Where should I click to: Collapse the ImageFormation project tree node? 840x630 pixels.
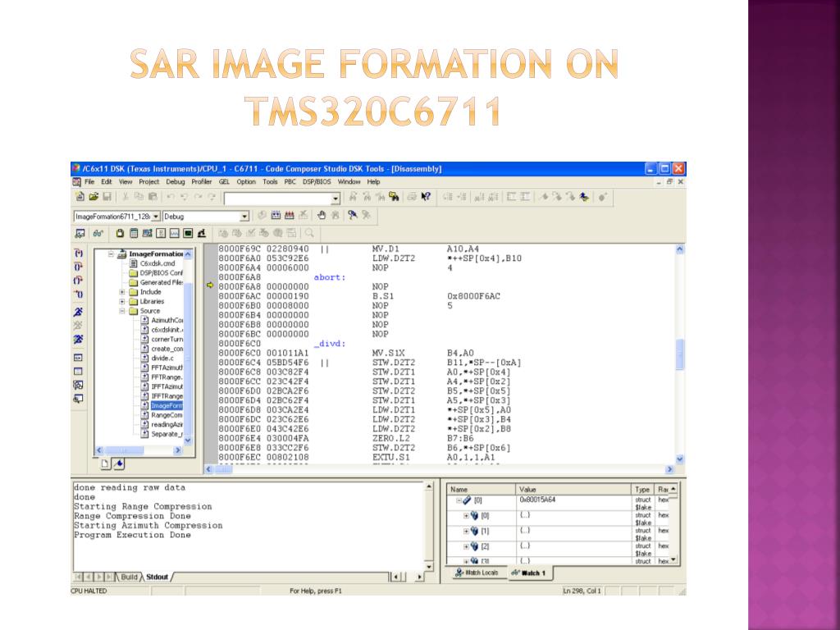coord(111,254)
